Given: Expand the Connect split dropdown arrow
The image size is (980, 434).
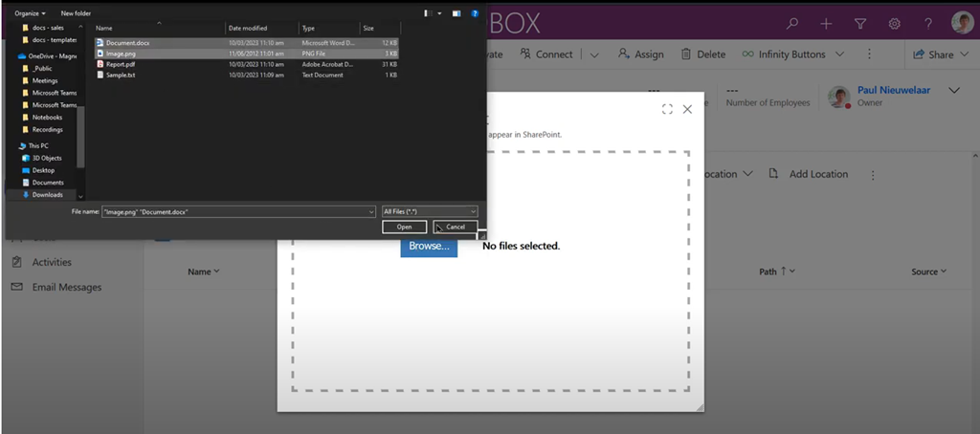Looking at the screenshot, I should [594, 54].
